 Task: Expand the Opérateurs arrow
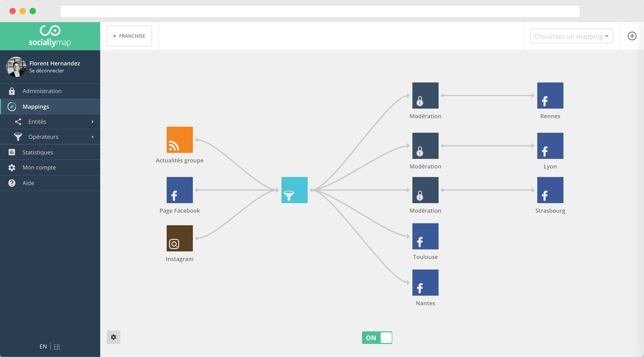click(x=93, y=137)
